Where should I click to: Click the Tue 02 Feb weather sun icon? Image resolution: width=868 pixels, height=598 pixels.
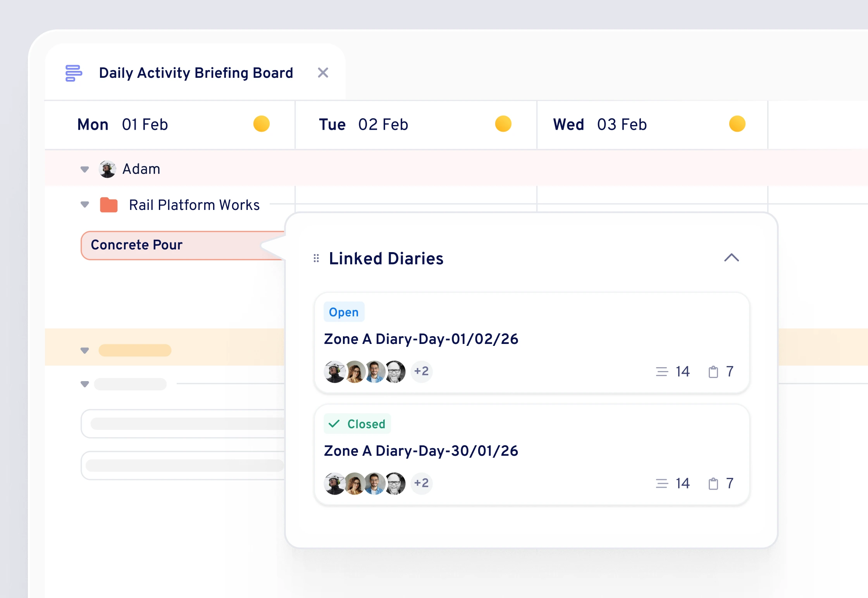point(503,124)
